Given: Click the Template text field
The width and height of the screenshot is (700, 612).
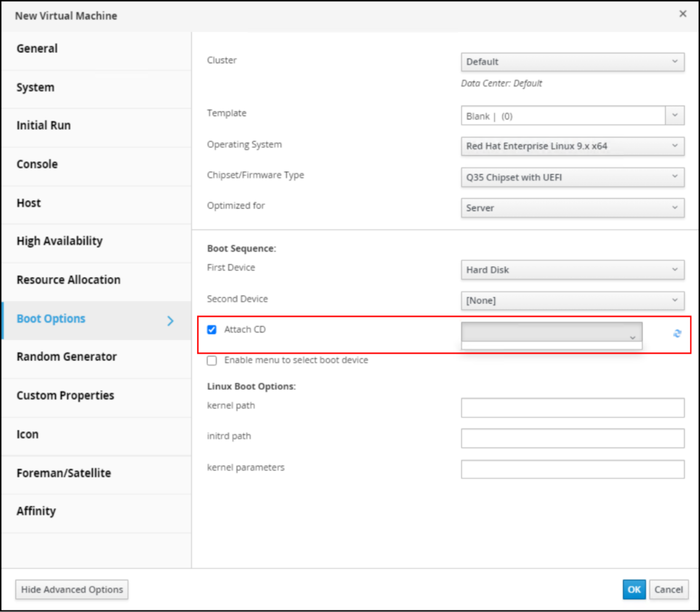Looking at the screenshot, I should [x=563, y=116].
